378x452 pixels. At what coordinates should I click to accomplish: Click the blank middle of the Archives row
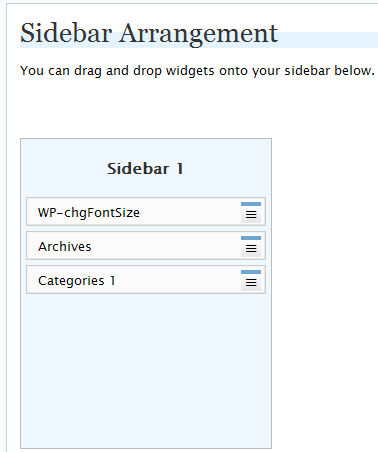[167, 246]
